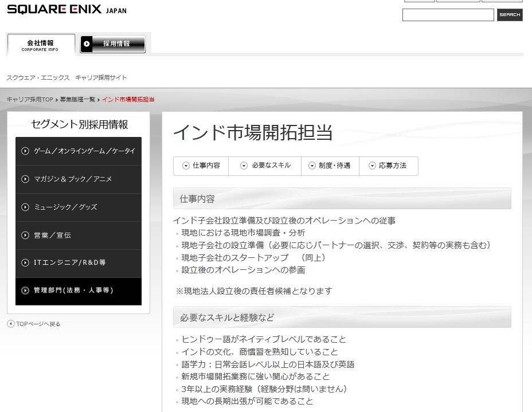Click the bullet 3年以上の実務経験
This screenshot has height=412, width=532.
tap(264, 389)
